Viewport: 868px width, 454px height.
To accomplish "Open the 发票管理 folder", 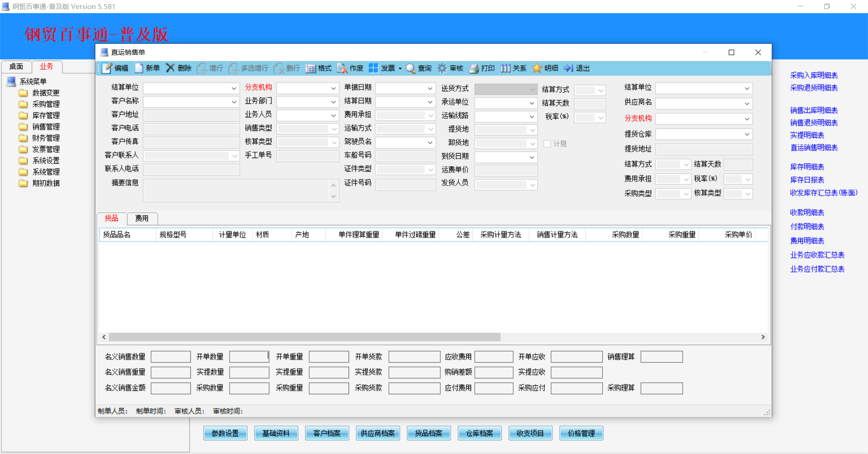I will (39, 150).
